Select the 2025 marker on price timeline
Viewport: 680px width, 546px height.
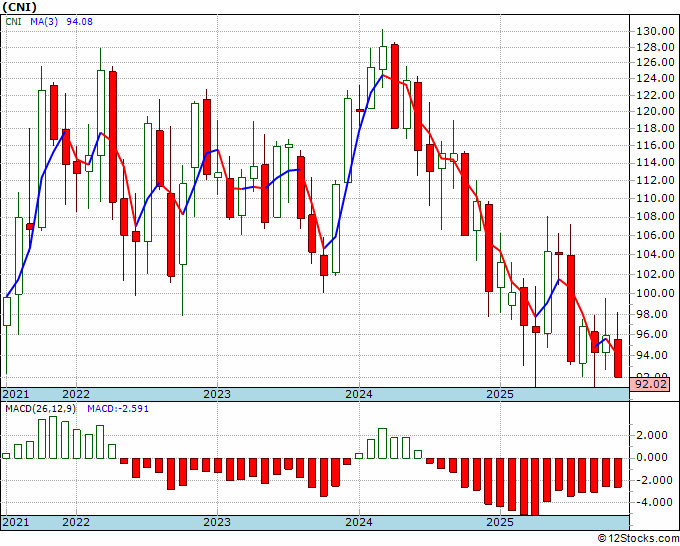[x=500, y=394]
